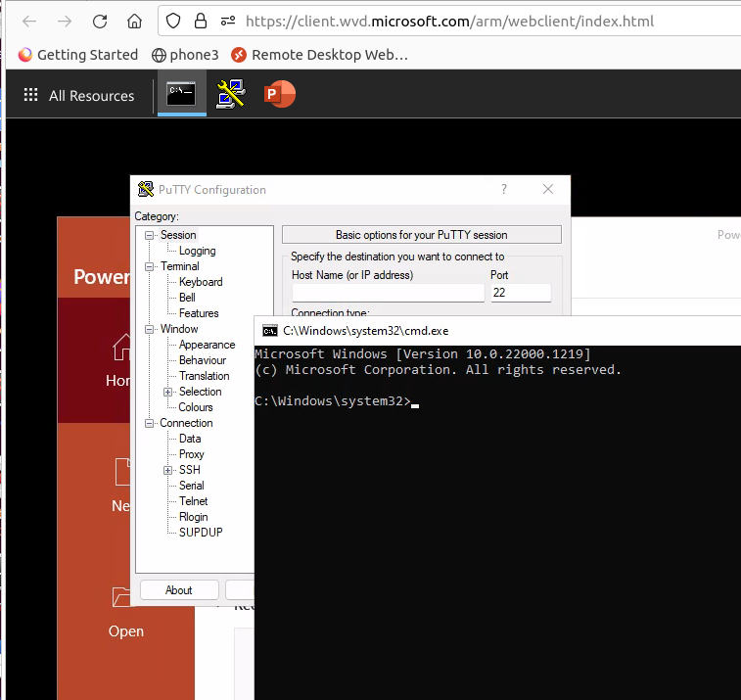This screenshot has height=700, width=741.
Task: Switch to the PowerPoint session icon
Action: [280, 94]
